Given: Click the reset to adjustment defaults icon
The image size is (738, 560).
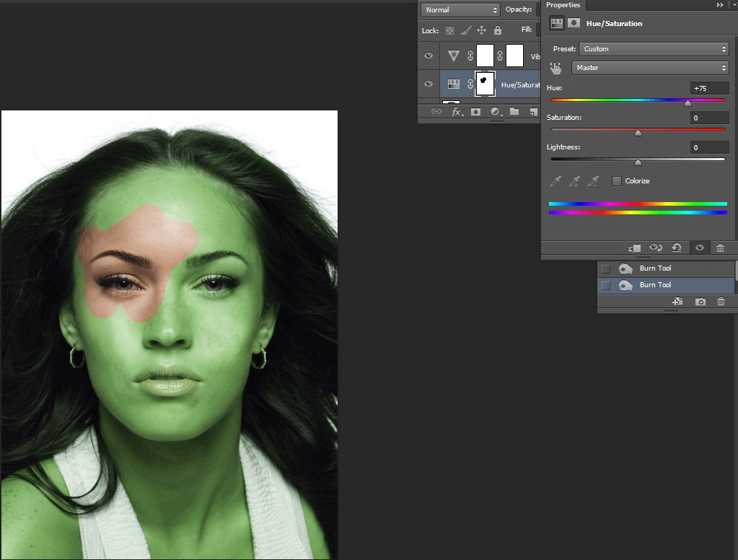Looking at the screenshot, I should click(x=677, y=248).
